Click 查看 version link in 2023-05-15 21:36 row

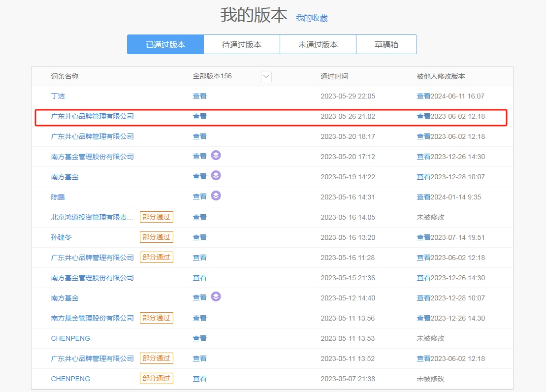coord(199,278)
